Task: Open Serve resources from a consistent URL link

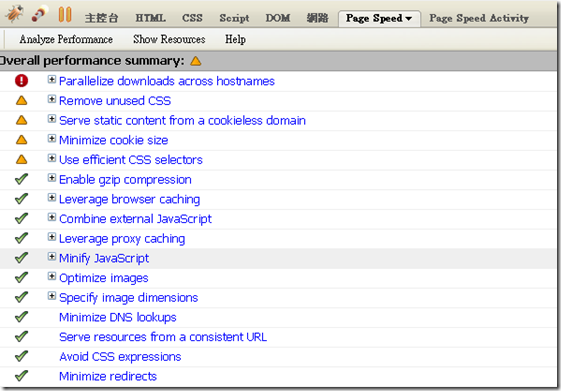Action: (163, 337)
